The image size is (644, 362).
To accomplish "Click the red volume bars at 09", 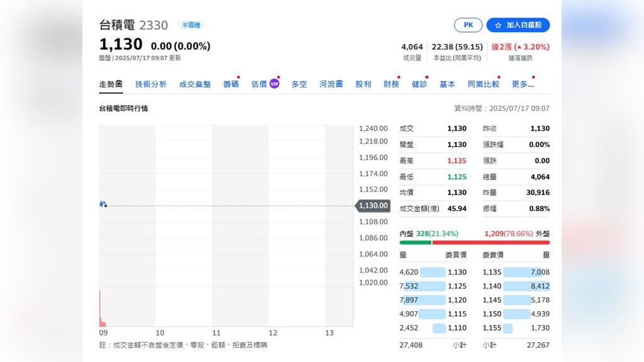I will (102, 311).
